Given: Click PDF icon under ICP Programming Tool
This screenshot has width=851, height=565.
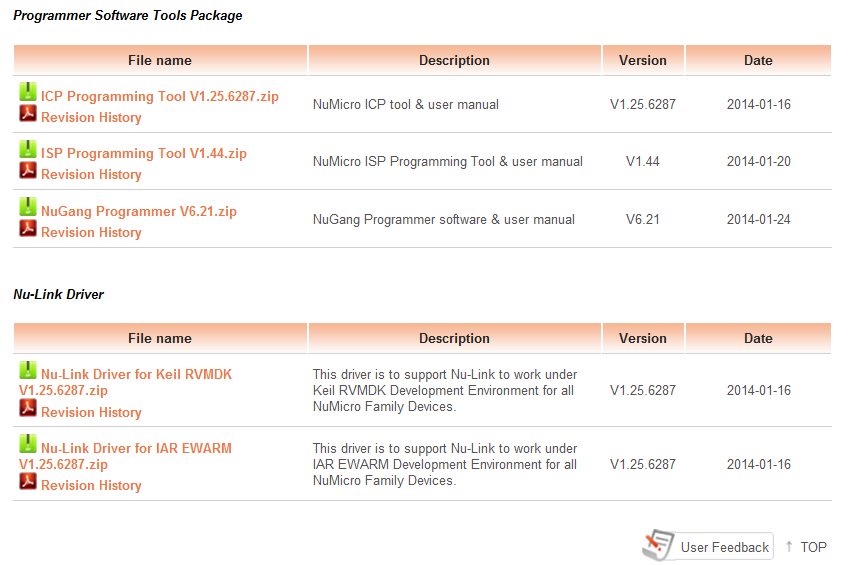Looking at the screenshot, I should (28, 113).
